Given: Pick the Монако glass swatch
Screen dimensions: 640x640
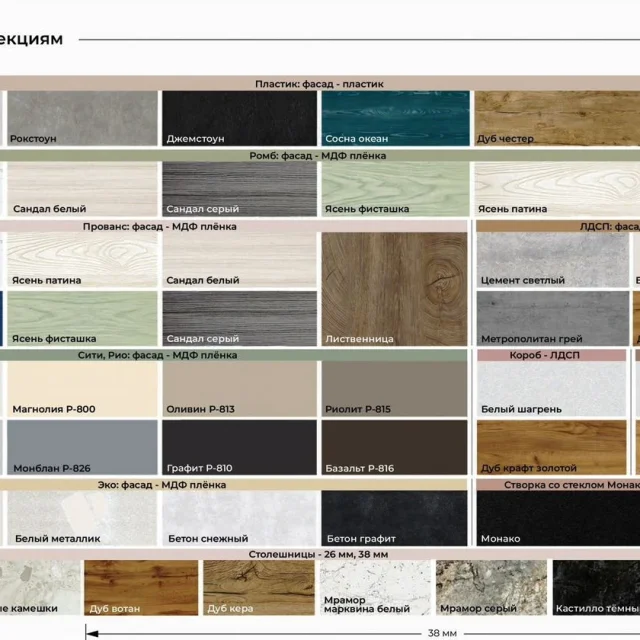Looking at the screenshot, I should pos(558,518).
